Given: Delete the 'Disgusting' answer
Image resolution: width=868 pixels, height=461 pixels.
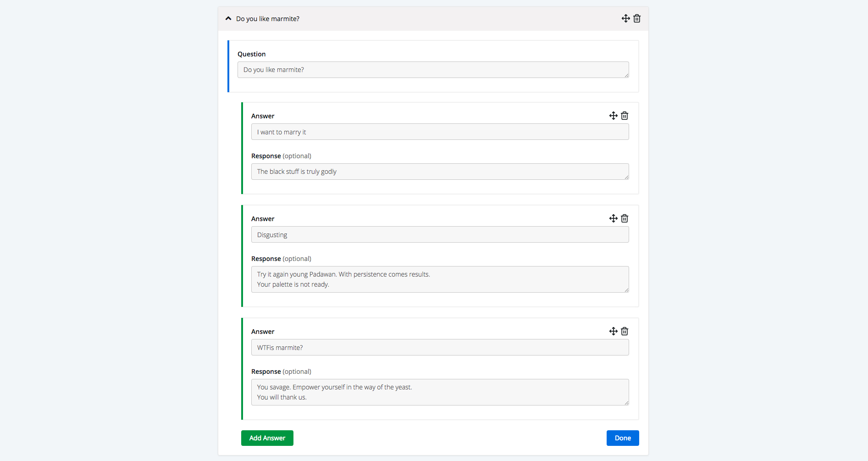Looking at the screenshot, I should coord(625,218).
